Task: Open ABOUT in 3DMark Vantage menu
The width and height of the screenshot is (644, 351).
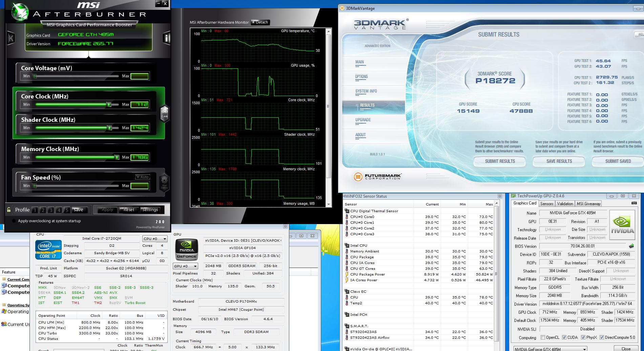Action: pos(360,135)
